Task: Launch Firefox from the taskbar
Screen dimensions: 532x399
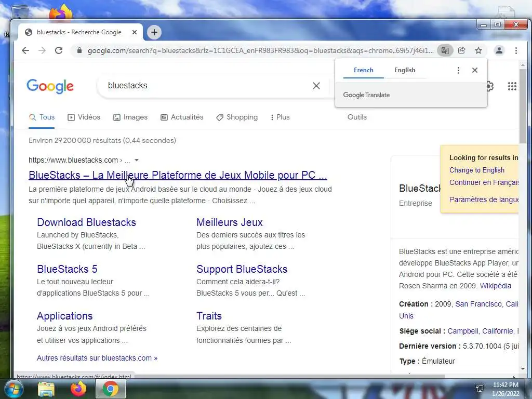Action: [78, 389]
